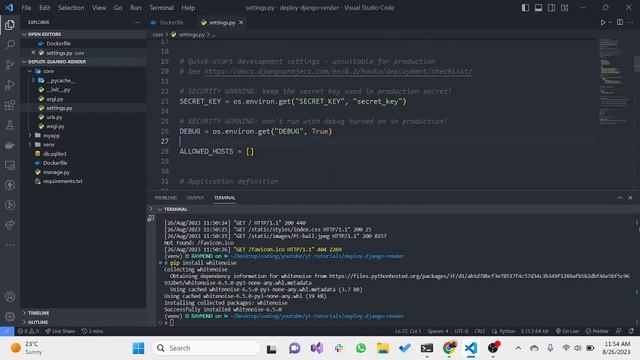
Task: Click the Windows taskbar Search box
Action: coord(206,348)
